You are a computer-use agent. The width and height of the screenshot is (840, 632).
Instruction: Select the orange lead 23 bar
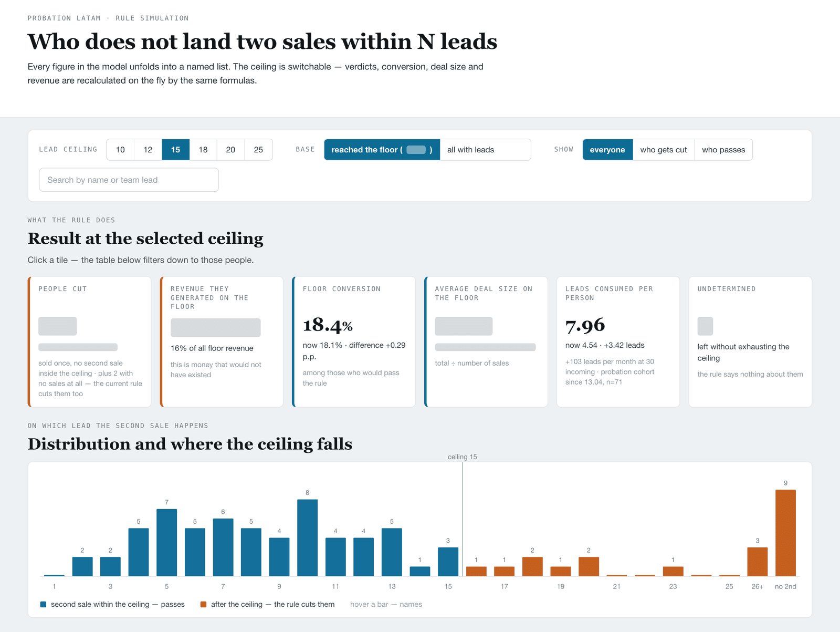coord(673,572)
